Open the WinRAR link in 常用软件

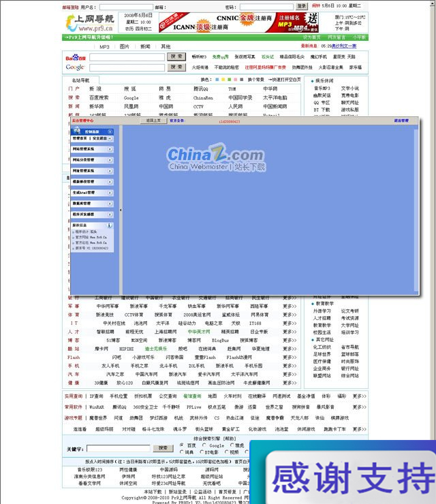[x=97, y=407]
